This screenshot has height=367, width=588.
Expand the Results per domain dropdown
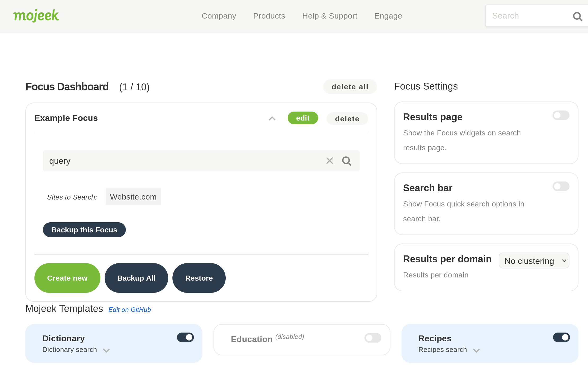[534, 260]
